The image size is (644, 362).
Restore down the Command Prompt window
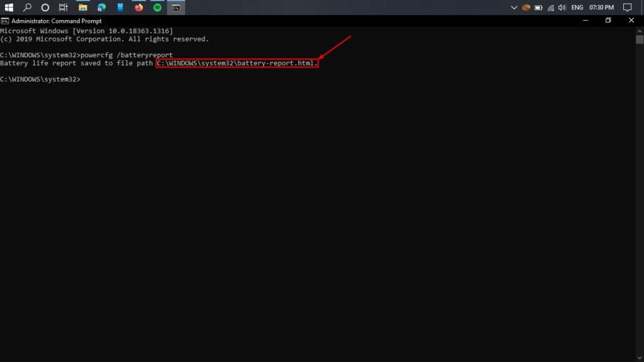608,21
